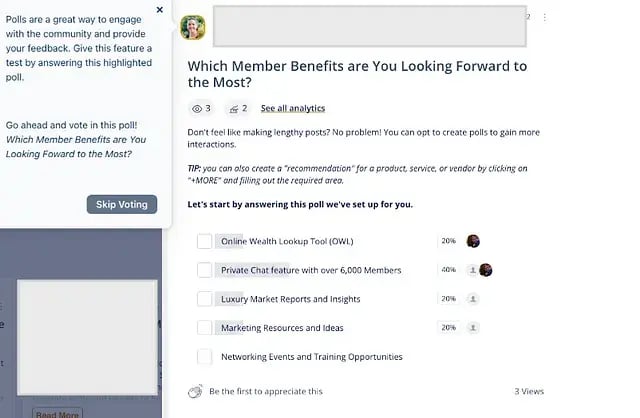Screen dimensions: 640x418
Task: Click the Read More button
Action: pyautogui.click(x=58, y=414)
